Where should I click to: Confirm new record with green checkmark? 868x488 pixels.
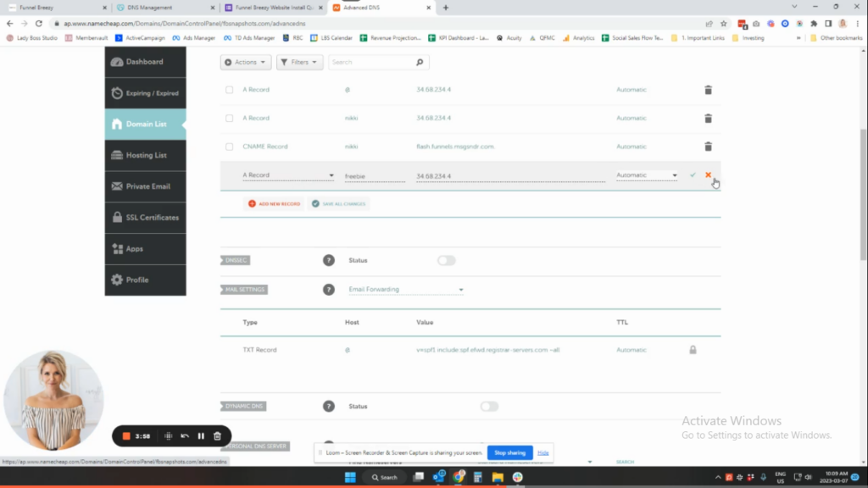(x=693, y=175)
